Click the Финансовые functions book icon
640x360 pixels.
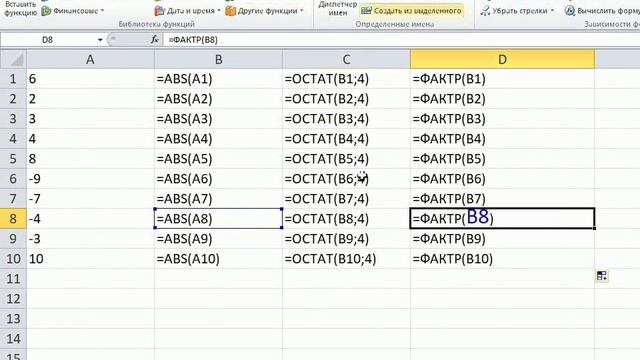coord(47,11)
